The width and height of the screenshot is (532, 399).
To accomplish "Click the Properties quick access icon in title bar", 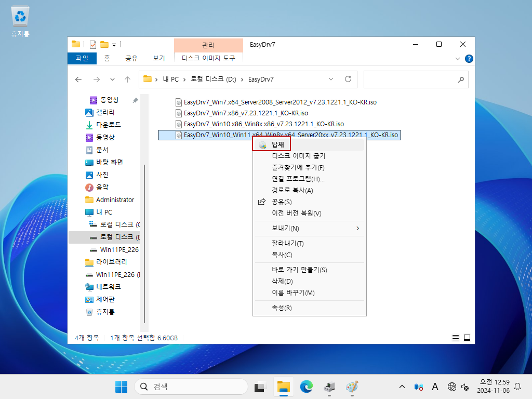I will tap(93, 45).
